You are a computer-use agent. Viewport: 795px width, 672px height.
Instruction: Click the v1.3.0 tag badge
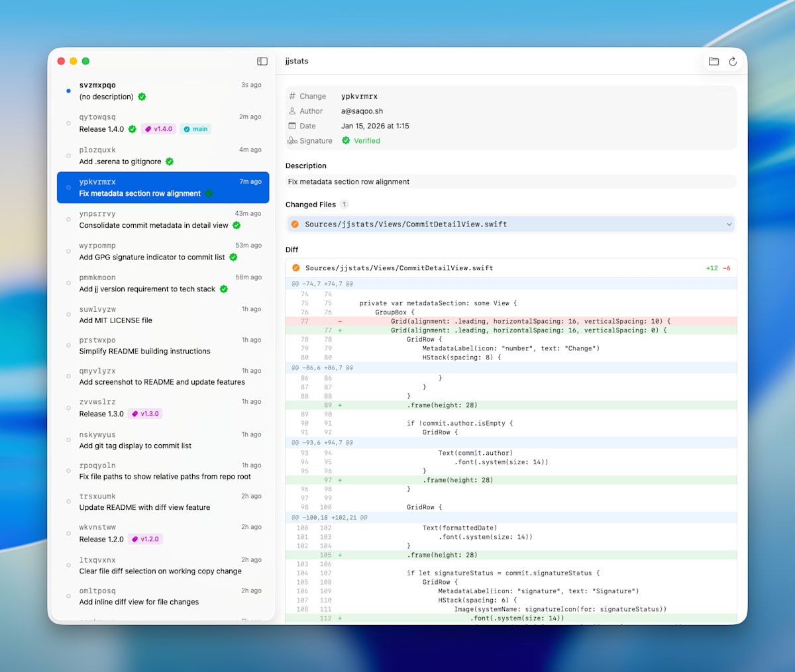tap(144, 414)
